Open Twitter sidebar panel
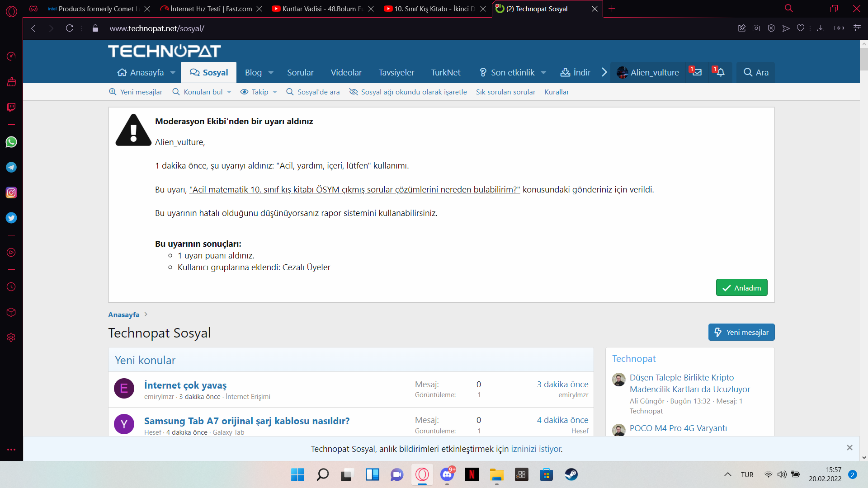 (11, 218)
